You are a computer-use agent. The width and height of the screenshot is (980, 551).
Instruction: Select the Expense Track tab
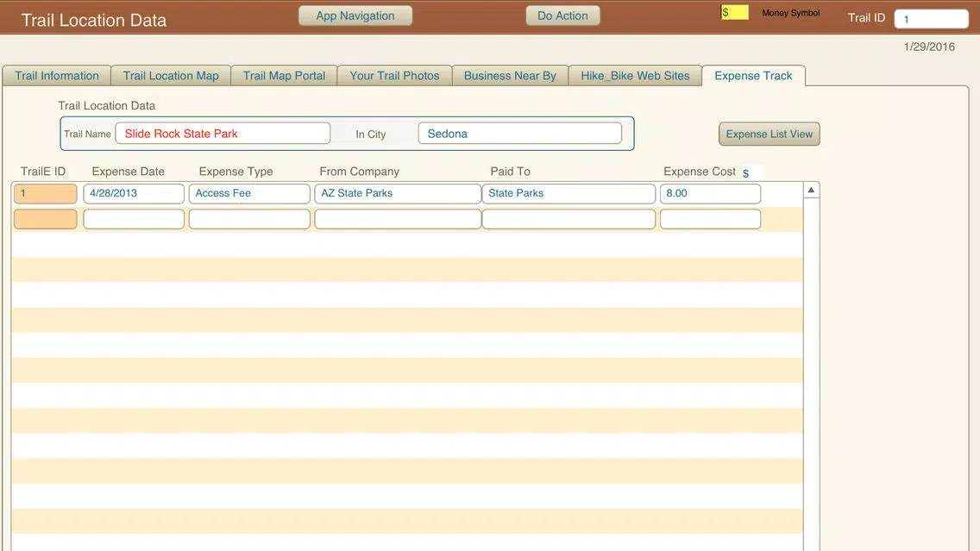click(753, 76)
